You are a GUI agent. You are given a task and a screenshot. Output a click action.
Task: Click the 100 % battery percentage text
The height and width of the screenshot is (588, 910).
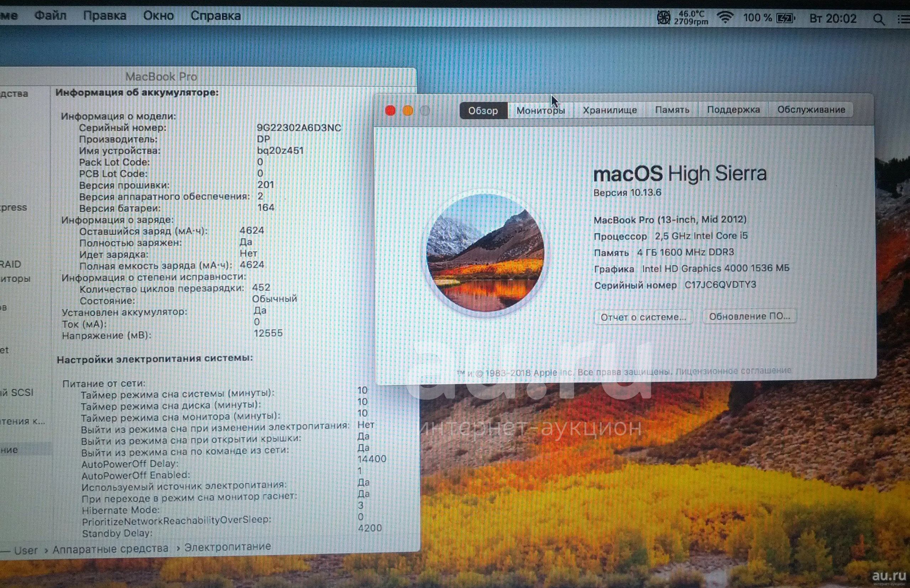click(757, 18)
